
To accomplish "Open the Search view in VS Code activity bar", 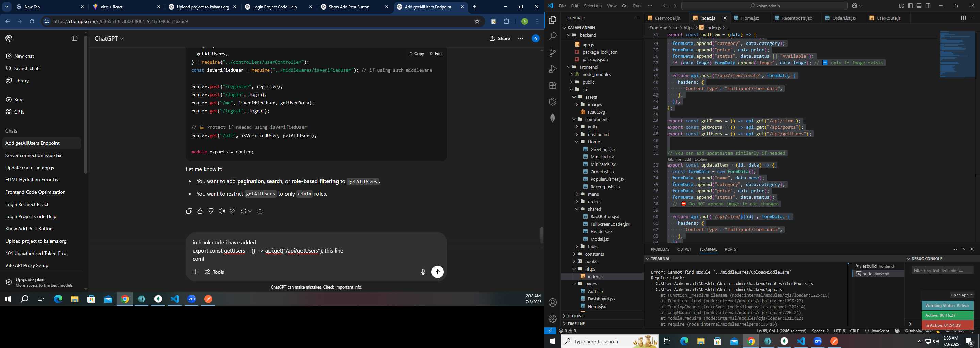I will coord(552,36).
